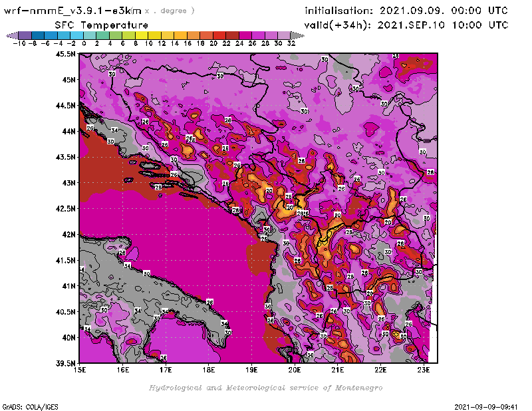Click the 'SFC Temperature' title
The height and width of the screenshot is (411, 532).
click(x=102, y=25)
